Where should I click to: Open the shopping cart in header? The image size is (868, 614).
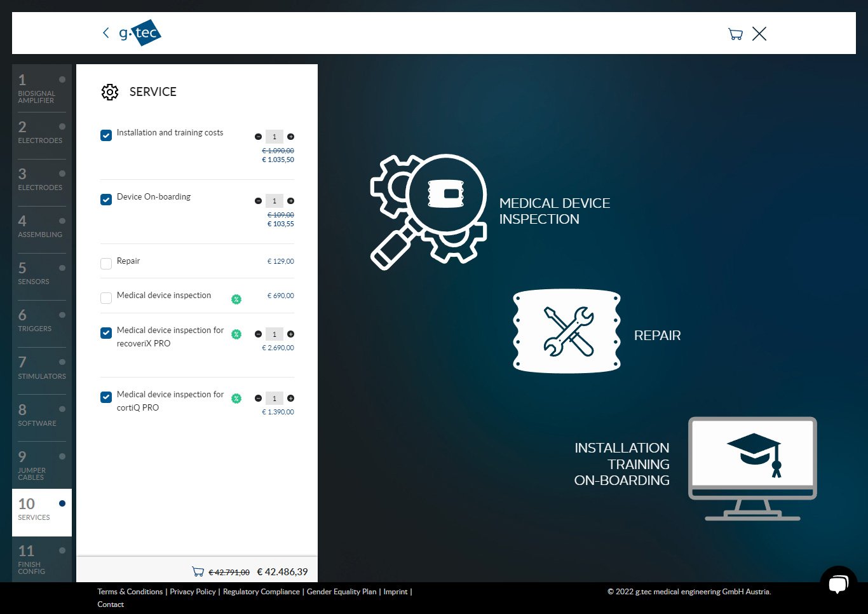tap(735, 34)
